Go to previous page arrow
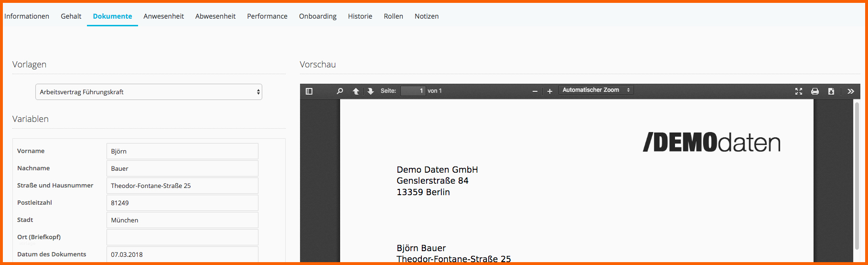Screen dimensions: 868x265 coord(356,91)
